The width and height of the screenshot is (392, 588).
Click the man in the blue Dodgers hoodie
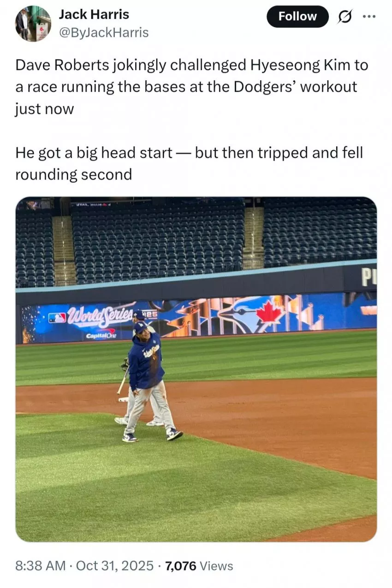tap(147, 374)
